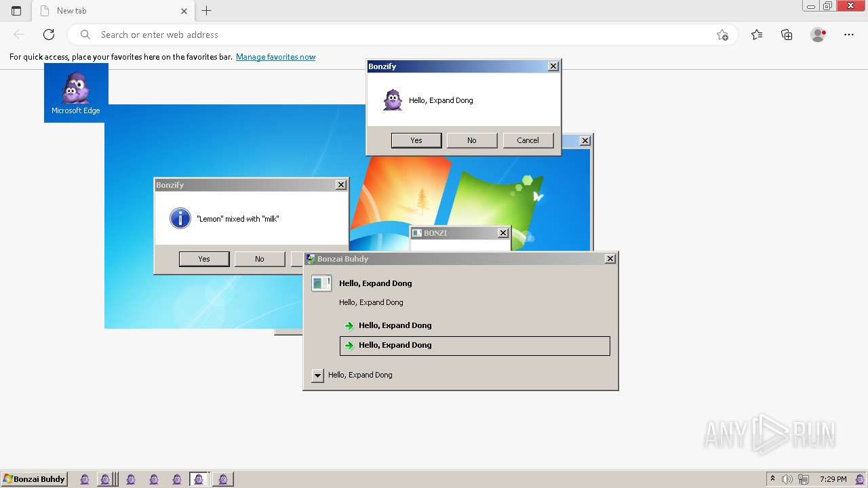
Task: Select the New tab browser tab
Action: point(114,11)
